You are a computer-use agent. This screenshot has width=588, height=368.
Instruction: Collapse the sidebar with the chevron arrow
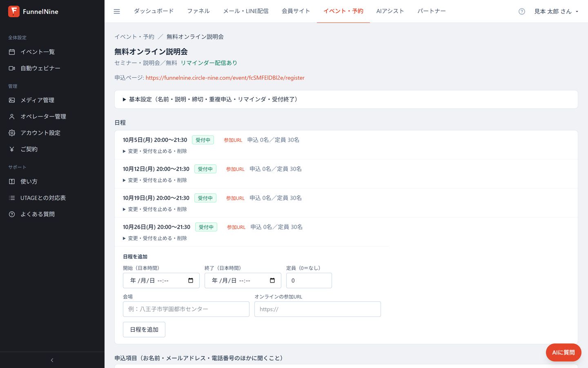[x=52, y=360]
